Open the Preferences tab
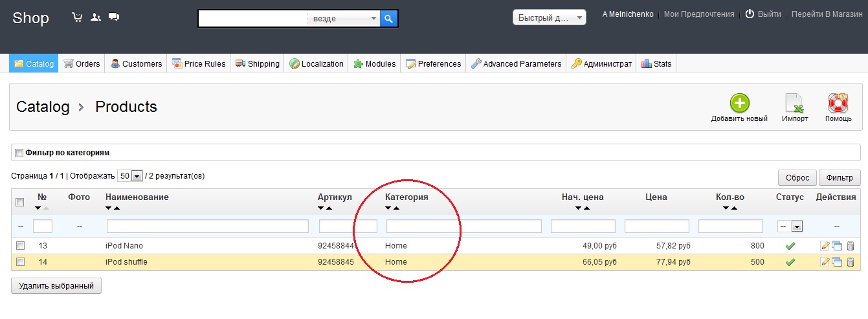The image size is (868, 319). coord(433,63)
